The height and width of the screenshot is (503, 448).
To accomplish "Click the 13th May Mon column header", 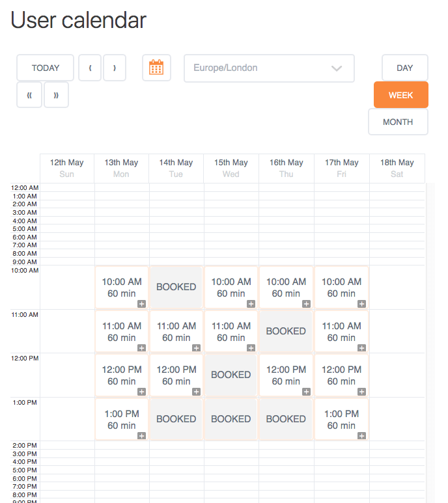I will pyautogui.click(x=121, y=168).
